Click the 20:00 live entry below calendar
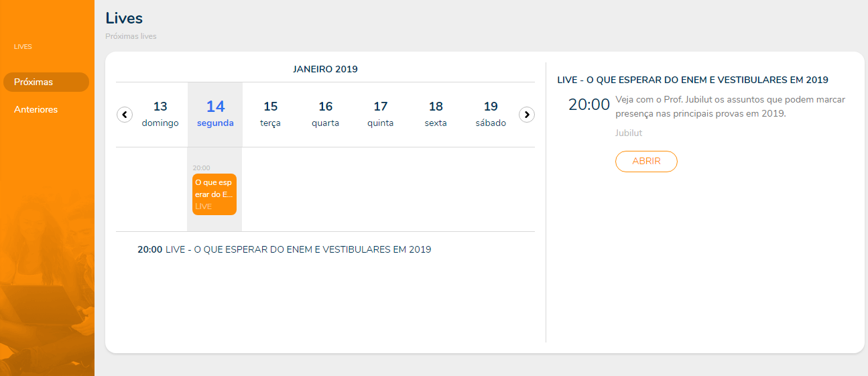 (284, 249)
